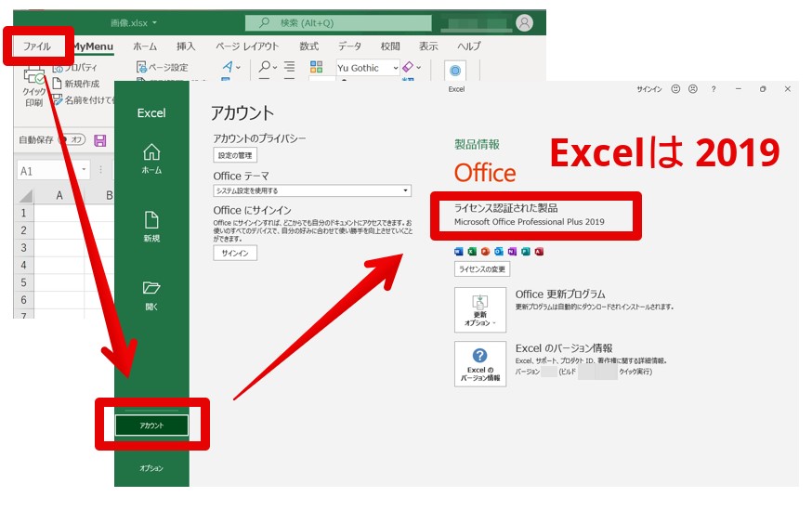
Task: Open 開く in the backstage sidebar
Action: click(151, 295)
